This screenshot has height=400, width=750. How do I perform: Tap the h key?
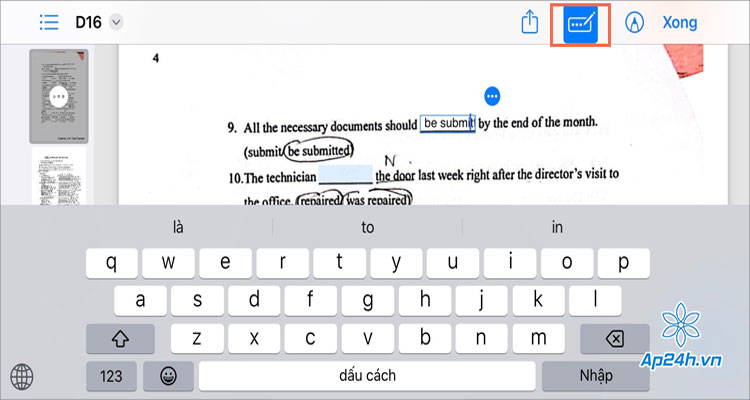(x=425, y=301)
